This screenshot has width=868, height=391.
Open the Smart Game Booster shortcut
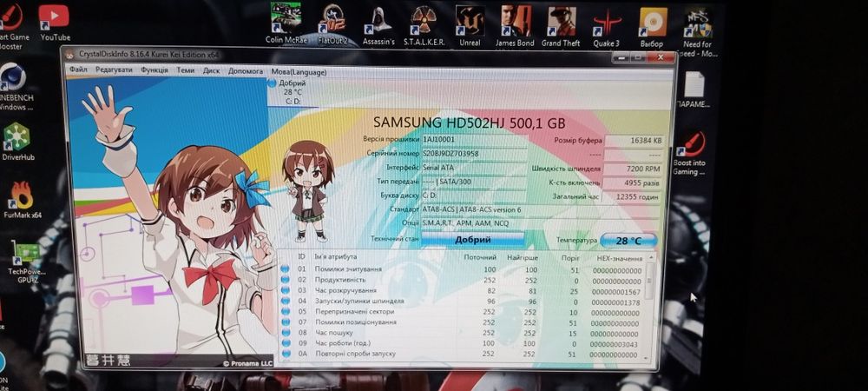tap(12, 25)
